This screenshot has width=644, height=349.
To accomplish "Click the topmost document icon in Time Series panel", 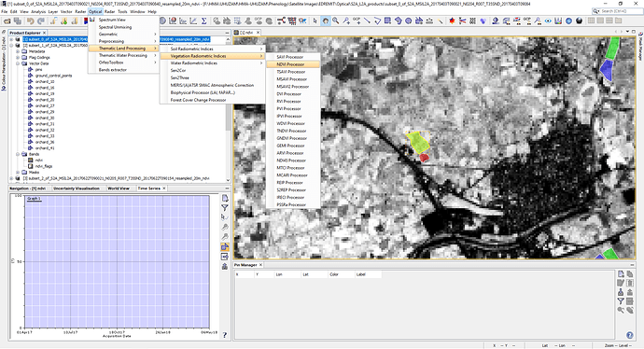I will pos(225,198).
